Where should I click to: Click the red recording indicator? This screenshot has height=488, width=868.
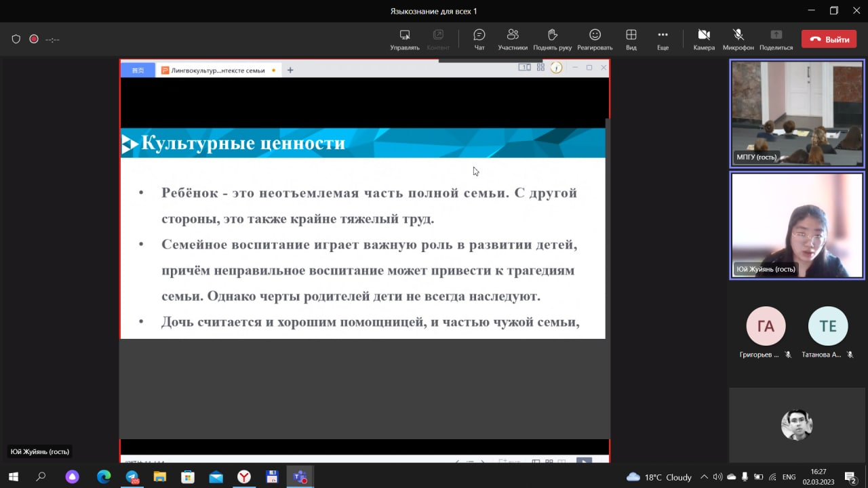[34, 39]
